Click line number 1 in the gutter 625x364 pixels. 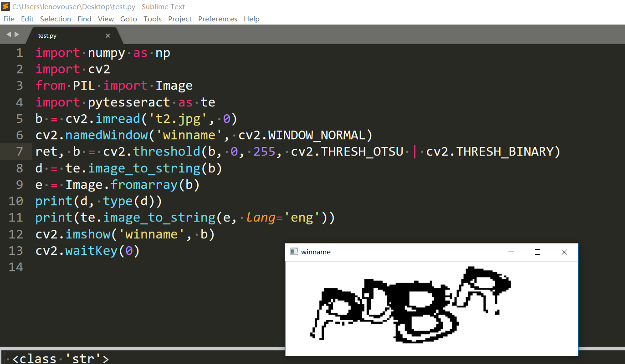19,53
